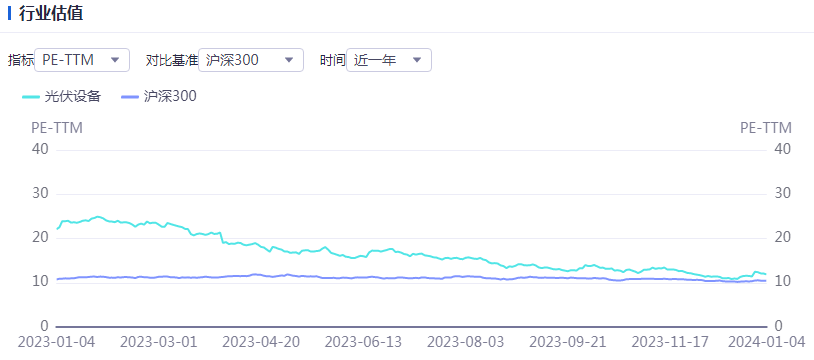Viewport: 814px width, 360px height.
Task: Toggle the 光伏设备 legend series
Action: click(61, 96)
